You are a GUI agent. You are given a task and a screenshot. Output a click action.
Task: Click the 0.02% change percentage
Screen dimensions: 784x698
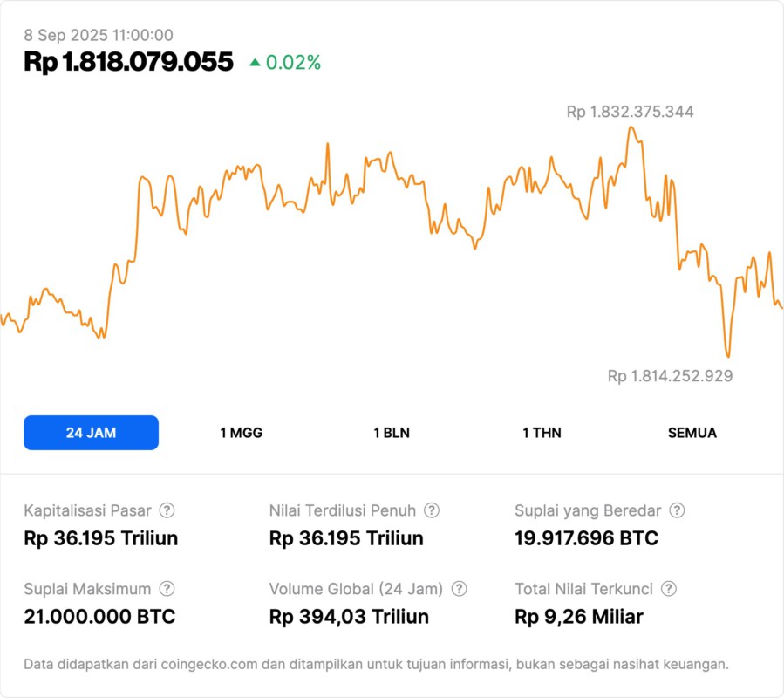(x=293, y=63)
